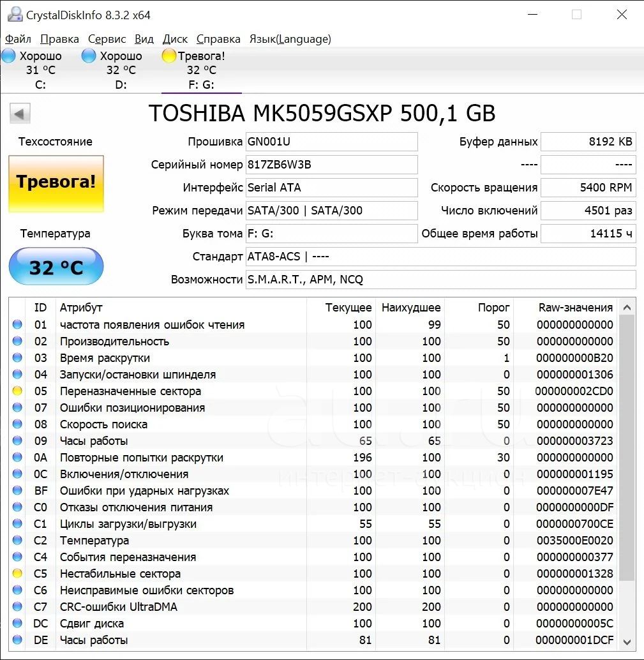Switch to the F: G: disk tab

[x=201, y=70]
